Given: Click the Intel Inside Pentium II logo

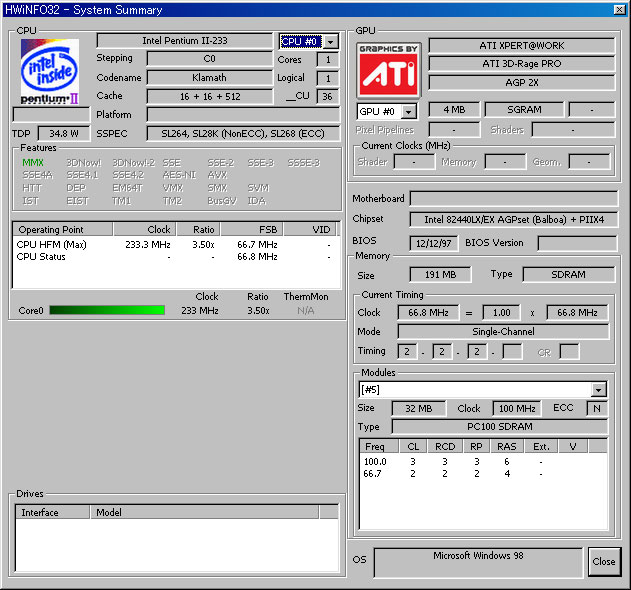Looking at the screenshot, I should [x=49, y=72].
